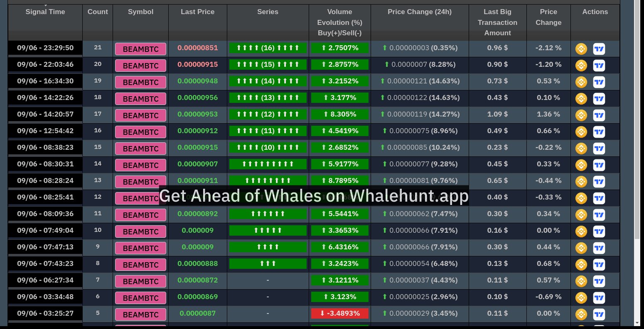Screen dimensions: 644x329
Task: Open Binance icon for 08:28:24 signal row
Action: tap(581, 182)
